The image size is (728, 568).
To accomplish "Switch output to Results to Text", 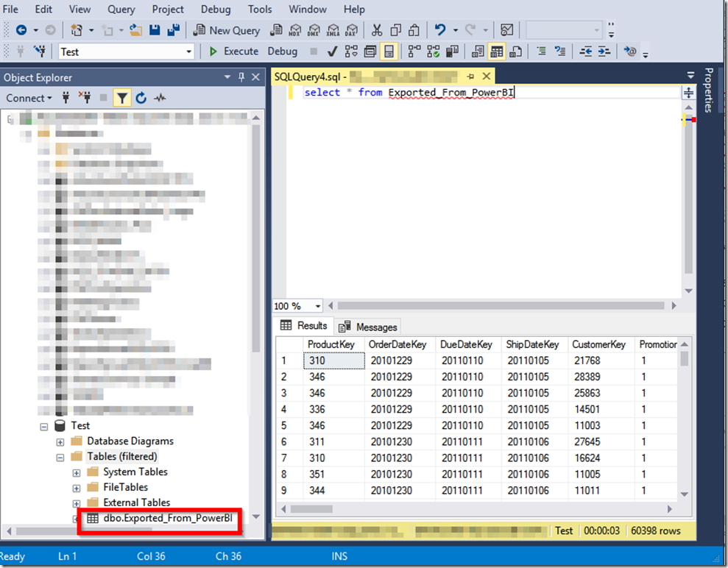I will [478, 51].
